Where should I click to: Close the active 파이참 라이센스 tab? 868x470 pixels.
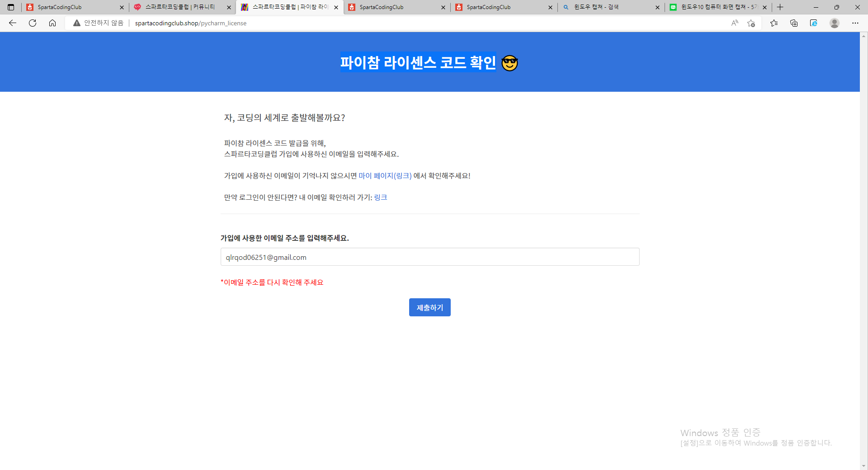(336, 7)
